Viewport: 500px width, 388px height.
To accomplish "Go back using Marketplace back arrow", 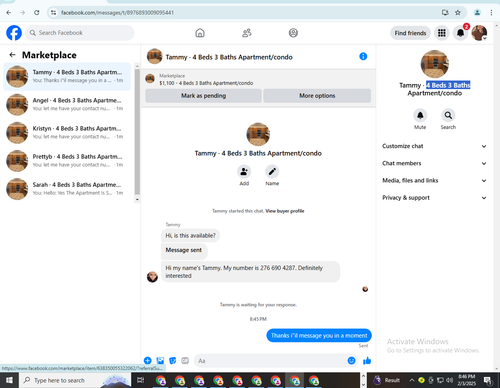I will click(x=13, y=55).
